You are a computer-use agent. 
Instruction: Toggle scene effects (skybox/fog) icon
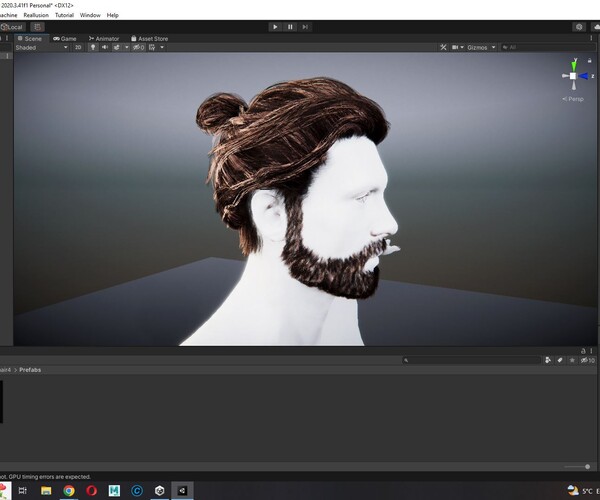point(116,47)
